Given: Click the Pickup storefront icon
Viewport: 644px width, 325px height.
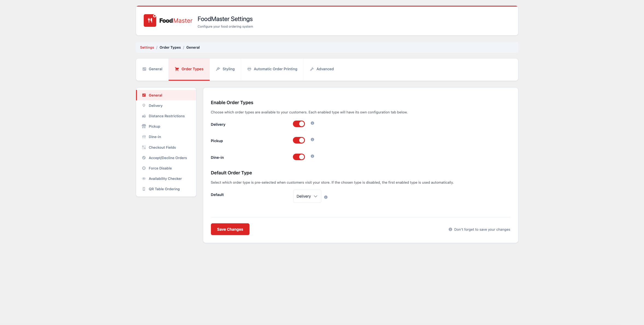Looking at the screenshot, I should tap(144, 126).
